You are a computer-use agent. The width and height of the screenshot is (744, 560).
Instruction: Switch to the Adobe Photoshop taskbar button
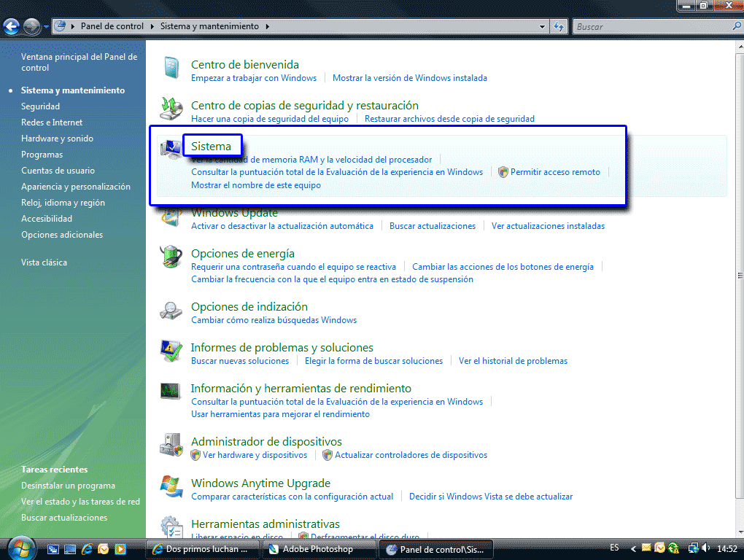317,549
